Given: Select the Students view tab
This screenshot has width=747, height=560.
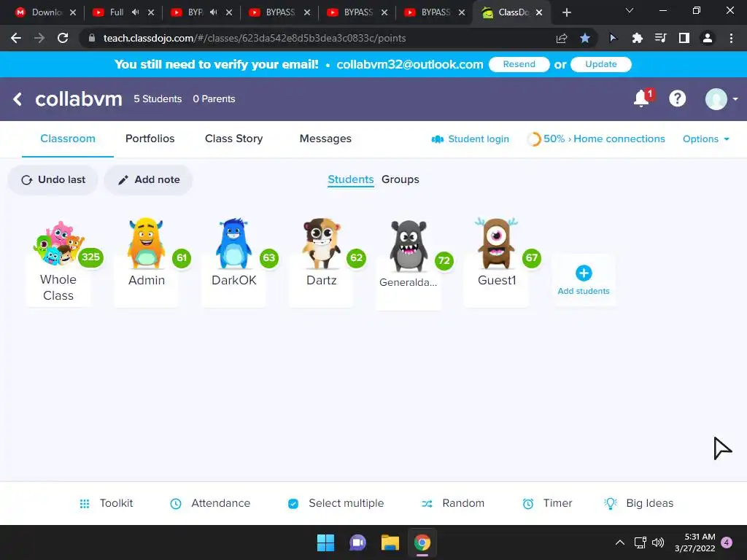Looking at the screenshot, I should [x=351, y=179].
